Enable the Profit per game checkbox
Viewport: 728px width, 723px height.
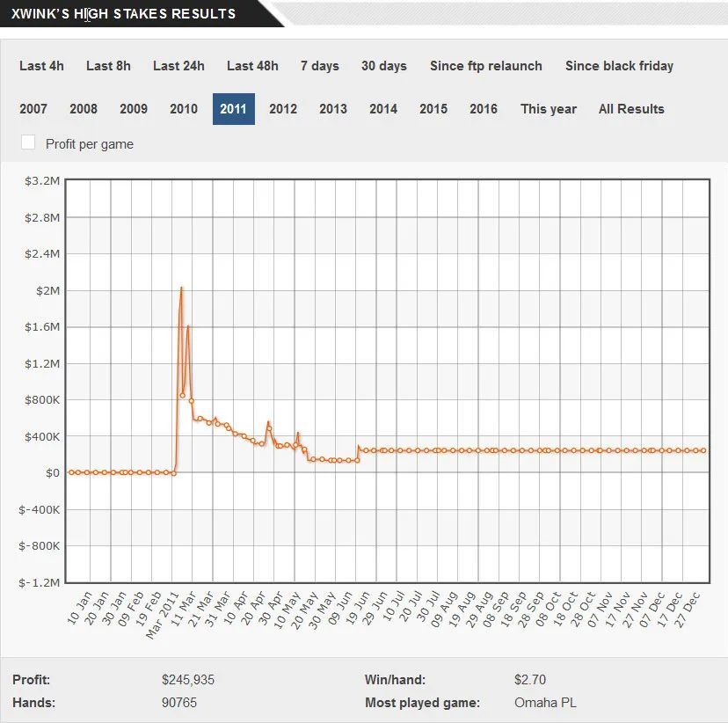(x=28, y=142)
